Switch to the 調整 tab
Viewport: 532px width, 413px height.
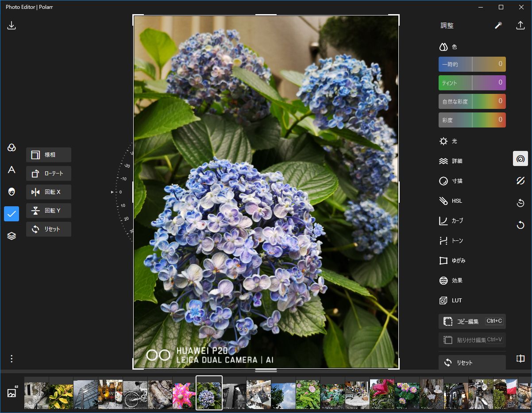tap(447, 25)
